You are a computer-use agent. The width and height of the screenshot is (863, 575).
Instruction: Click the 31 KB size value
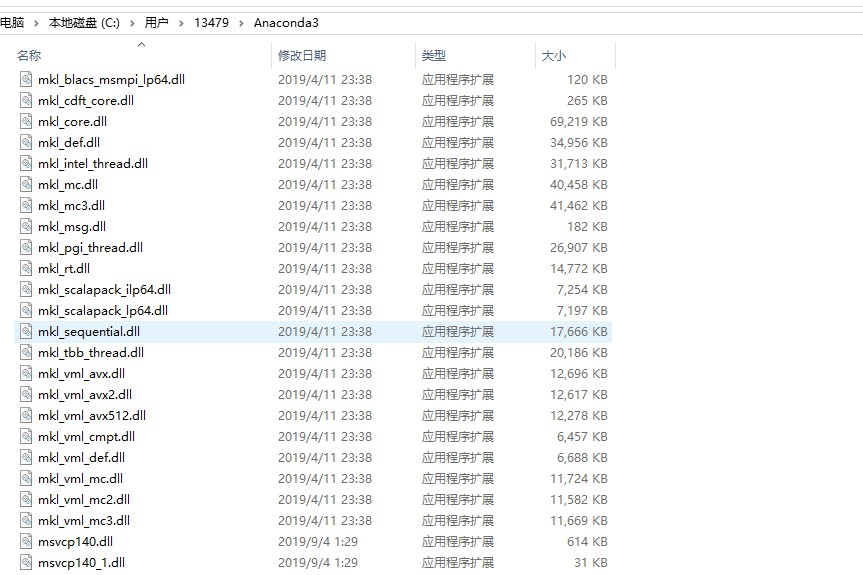(x=591, y=562)
